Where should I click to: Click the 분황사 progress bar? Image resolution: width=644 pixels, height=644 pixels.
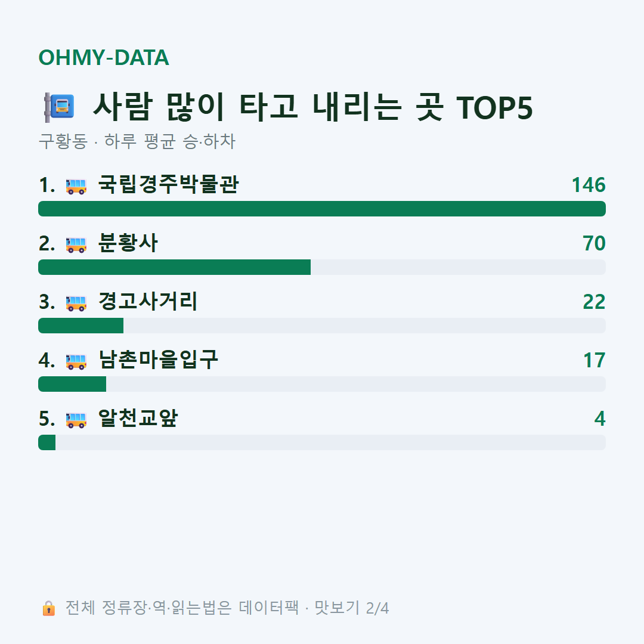tap(322, 267)
